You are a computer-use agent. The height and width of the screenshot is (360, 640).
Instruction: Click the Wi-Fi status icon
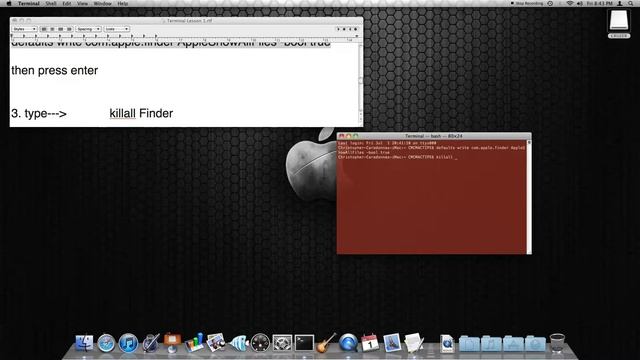pos(570,3)
